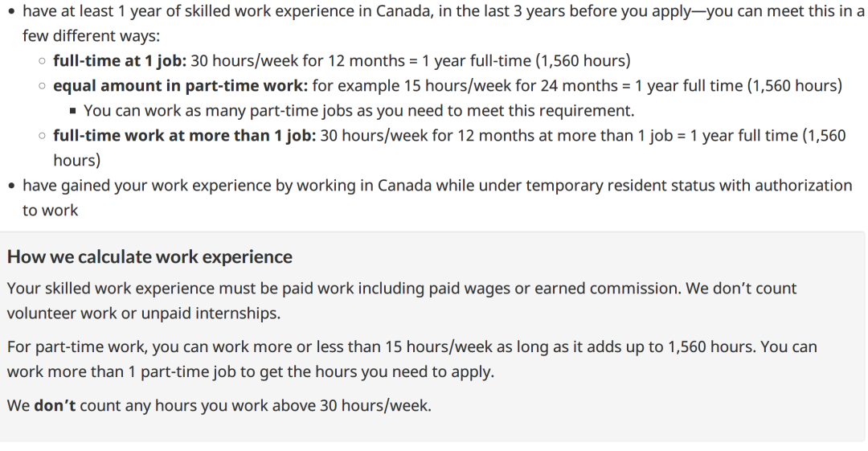Click the square bullet before "You can work as many"

click(x=72, y=111)
